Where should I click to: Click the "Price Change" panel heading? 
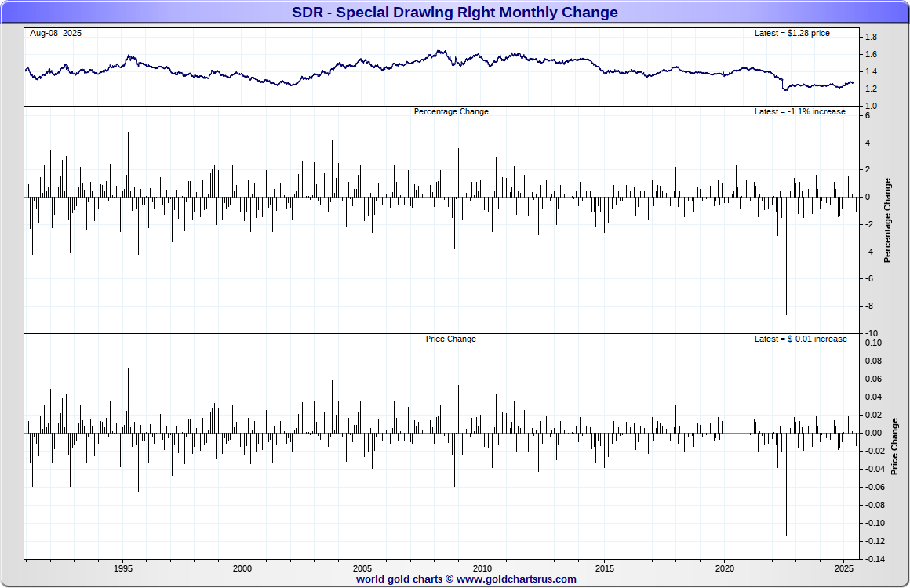pos(450,339)
